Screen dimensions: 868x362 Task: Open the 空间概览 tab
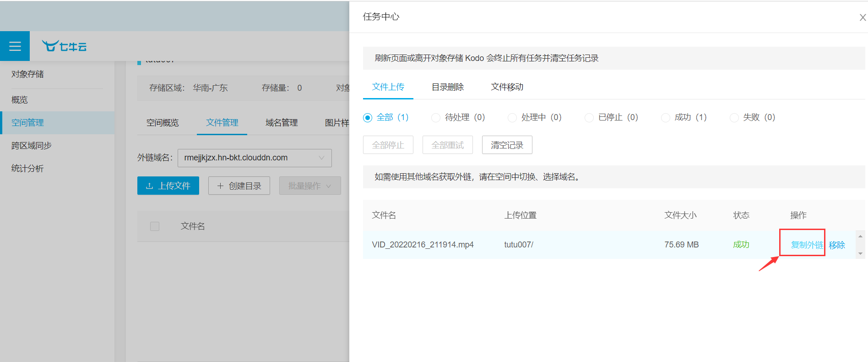163,123
